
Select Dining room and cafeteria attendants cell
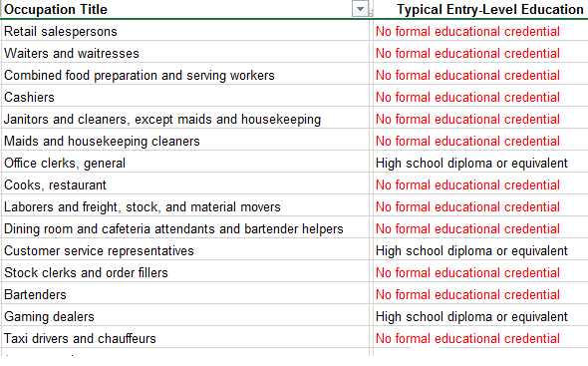[185, 228]
